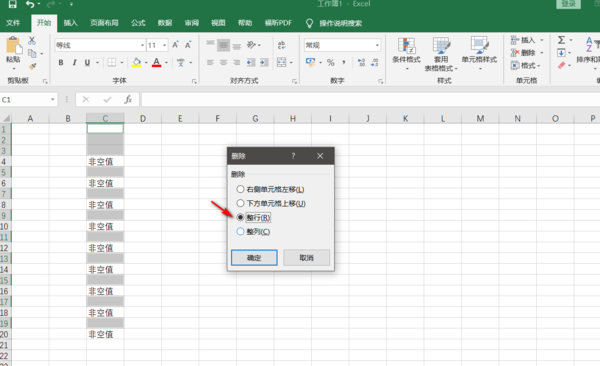Open the font name dropdown

tap(142, 45)
